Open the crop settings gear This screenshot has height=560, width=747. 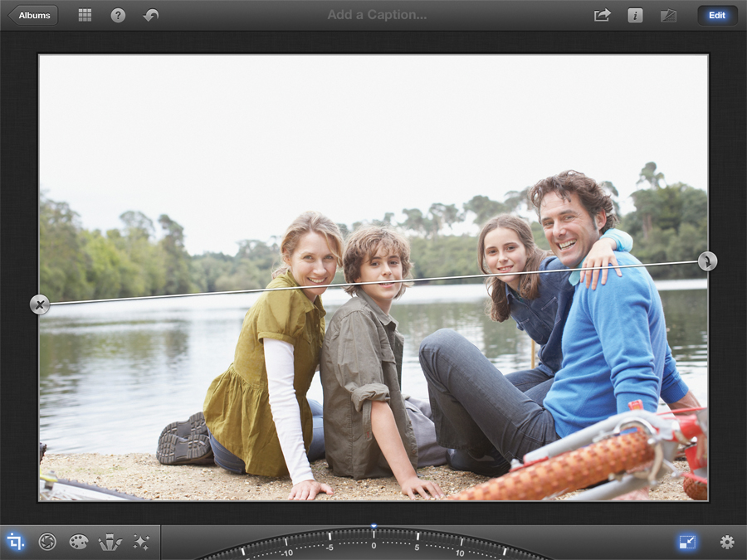tap(727, 542)
